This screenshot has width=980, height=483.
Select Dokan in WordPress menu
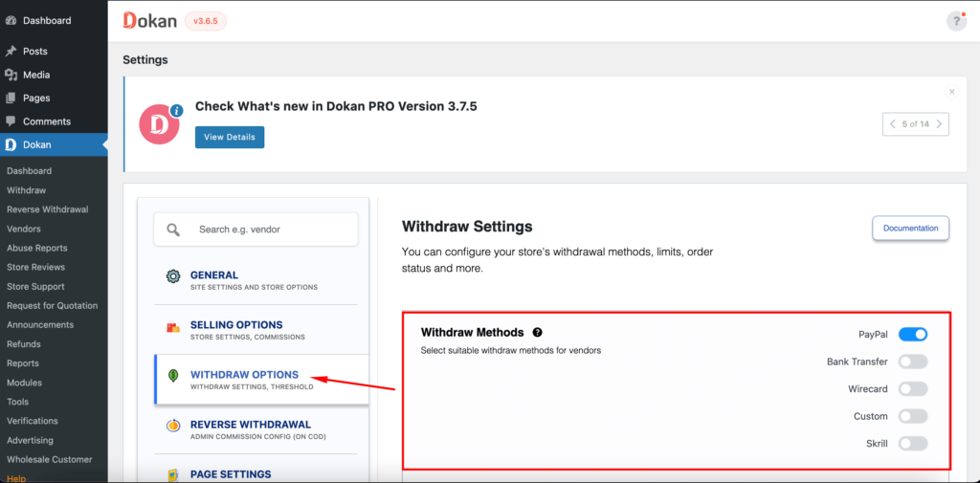(x=54, y=145)
